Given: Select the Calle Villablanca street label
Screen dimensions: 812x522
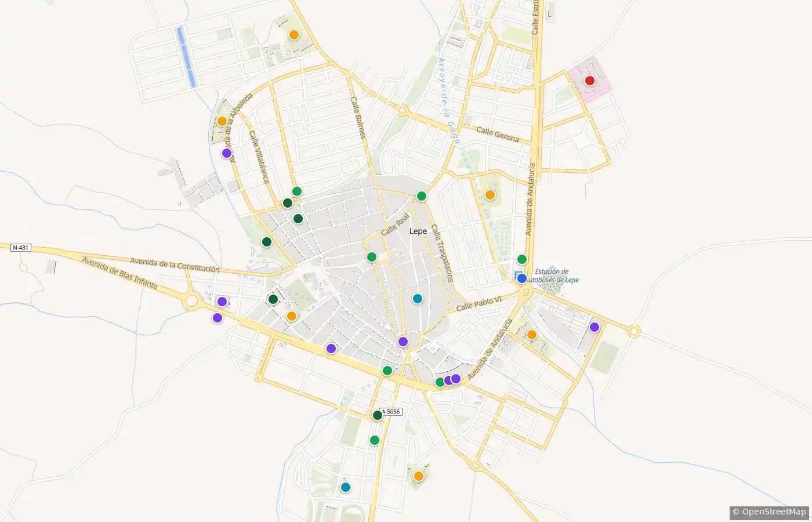Looking at the screenshot, I should 259,157.
